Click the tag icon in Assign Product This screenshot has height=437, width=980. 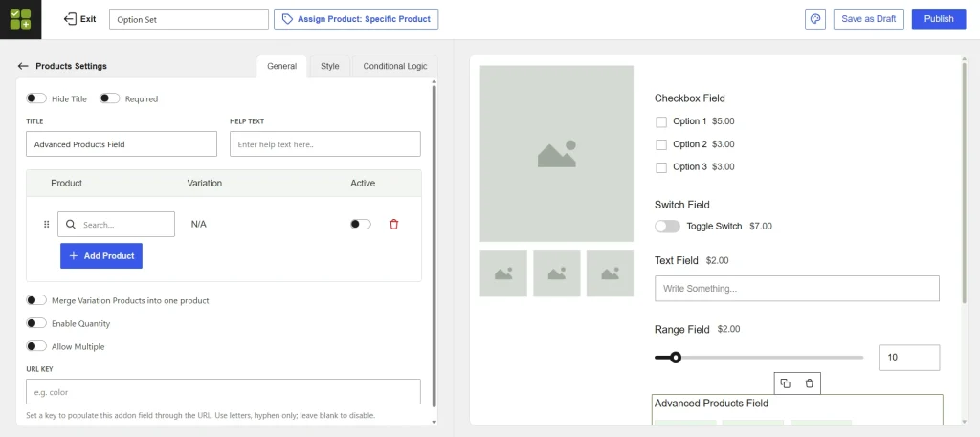click(287, 19)
